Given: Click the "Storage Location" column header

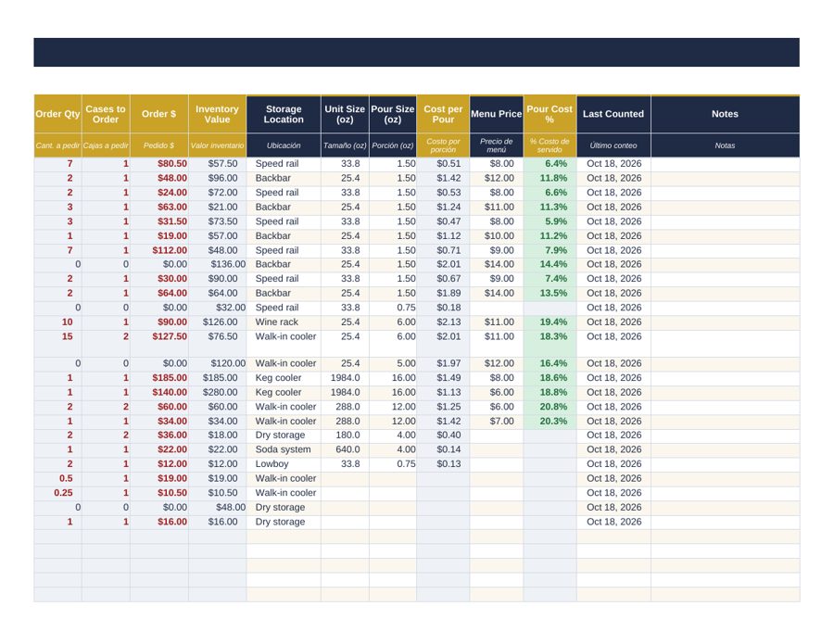Looking at the screenshot, I should click(x=284, y=114).
